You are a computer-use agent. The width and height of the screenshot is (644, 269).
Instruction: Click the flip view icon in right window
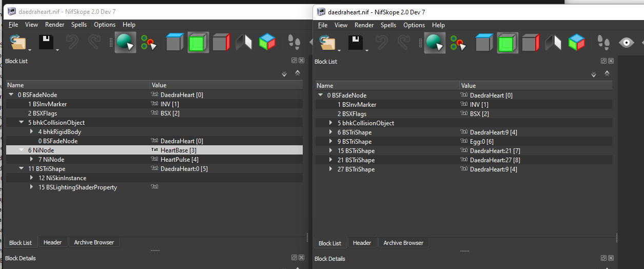pos(553,43)
